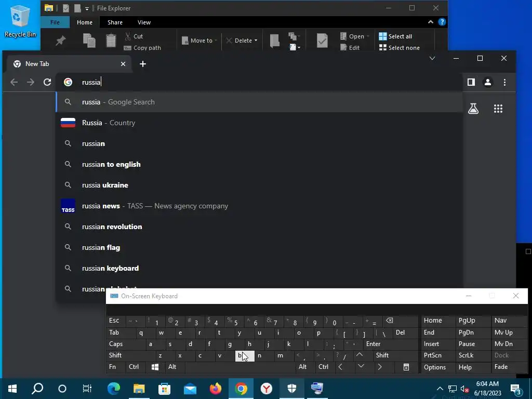
Task: Toggle Caps key on On-Screen Keyboard
Action: point(126,344)
